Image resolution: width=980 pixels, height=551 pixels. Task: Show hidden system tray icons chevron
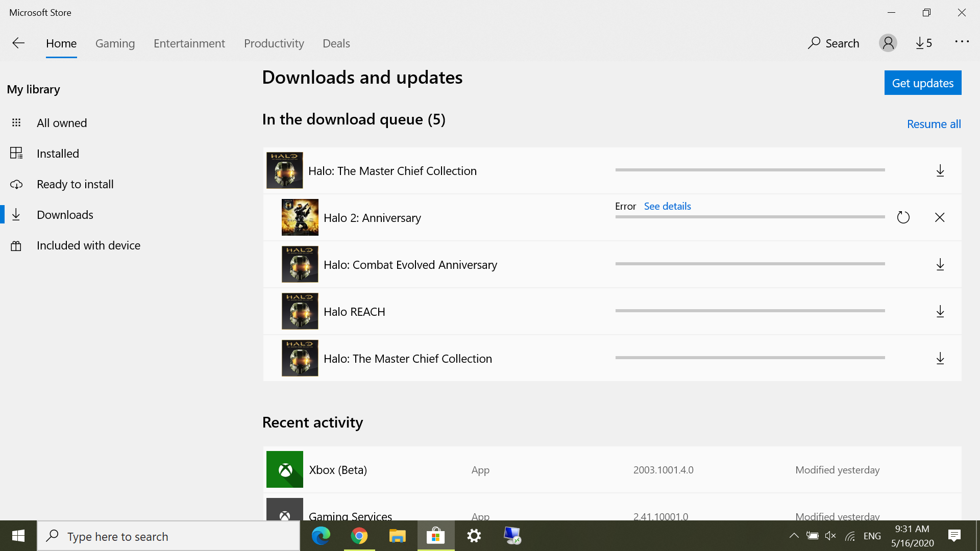[794, 536]
